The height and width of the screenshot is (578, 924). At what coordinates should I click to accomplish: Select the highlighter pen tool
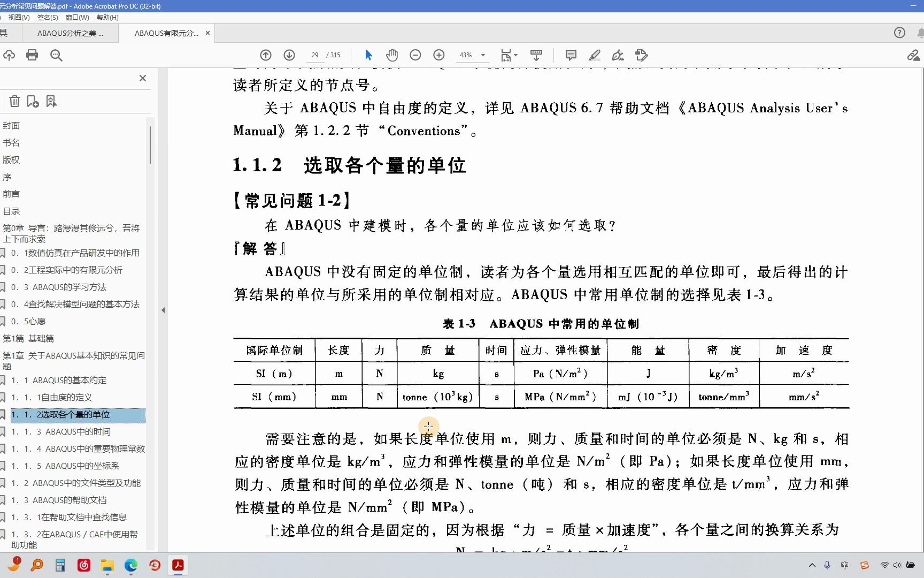pyautogui.click(x=595, y=55)
